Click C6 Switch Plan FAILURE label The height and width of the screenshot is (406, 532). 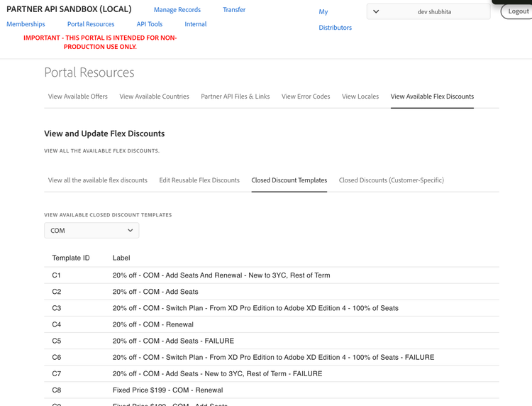tap(274, 358)
